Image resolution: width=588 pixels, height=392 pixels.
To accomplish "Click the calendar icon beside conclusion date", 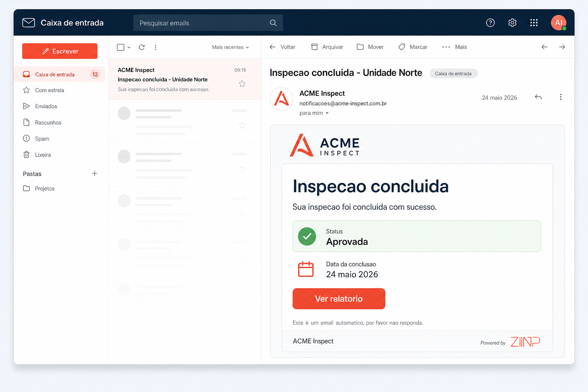I will coord(305,269).
